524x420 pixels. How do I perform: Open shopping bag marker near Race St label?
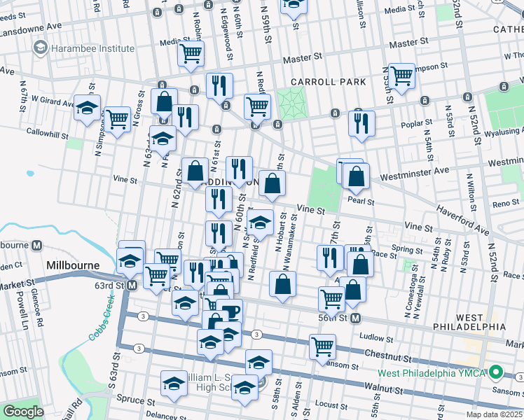360,265
